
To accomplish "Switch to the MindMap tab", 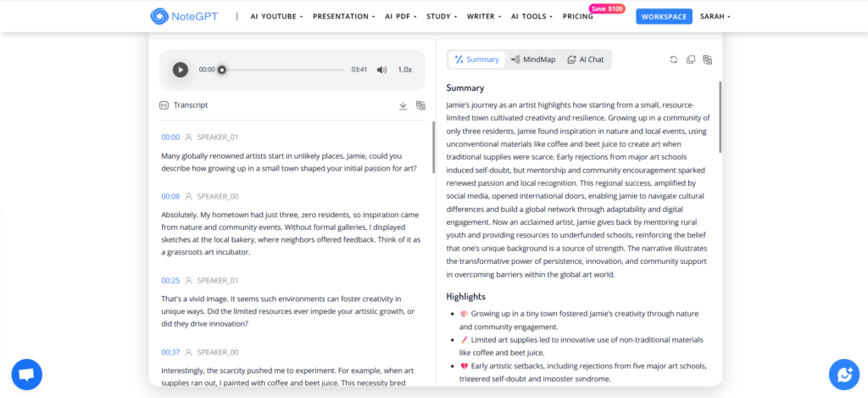I will 533,59.
